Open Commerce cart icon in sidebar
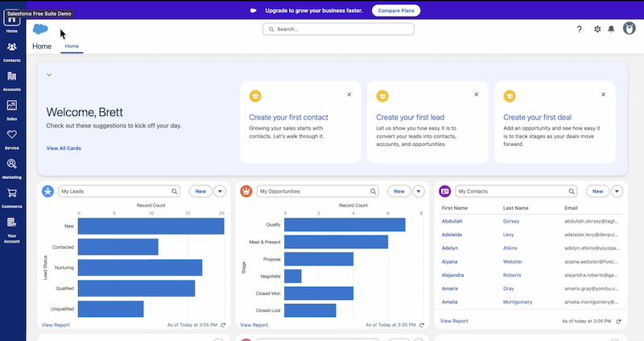The height and width of the screenshot is (341, 644). pos(12,194)
